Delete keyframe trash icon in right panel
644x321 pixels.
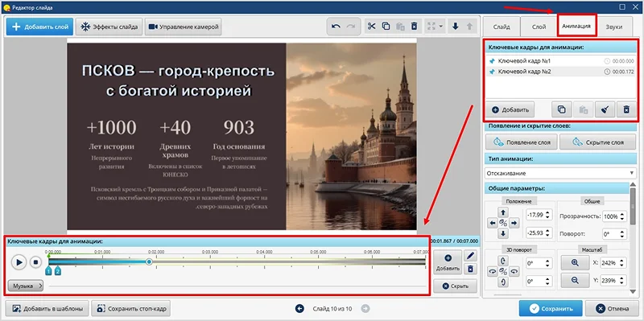click(x=626, y=109)
